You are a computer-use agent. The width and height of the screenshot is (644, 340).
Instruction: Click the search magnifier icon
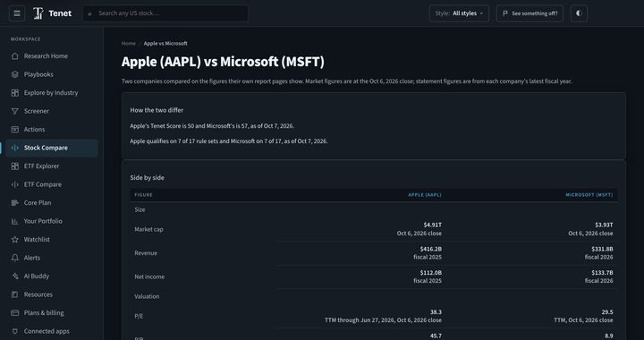[x=90, y=13]
